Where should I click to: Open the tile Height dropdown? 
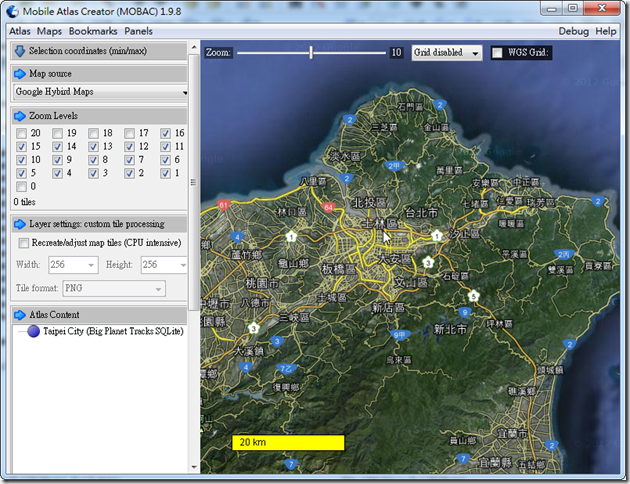click(164, 265)
